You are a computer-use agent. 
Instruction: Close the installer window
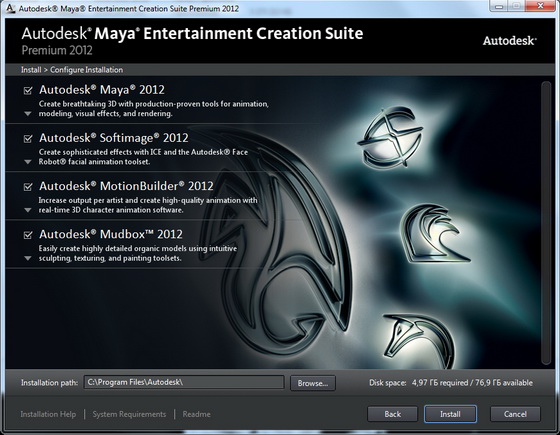pyautogui.click(x=540, y=6)
